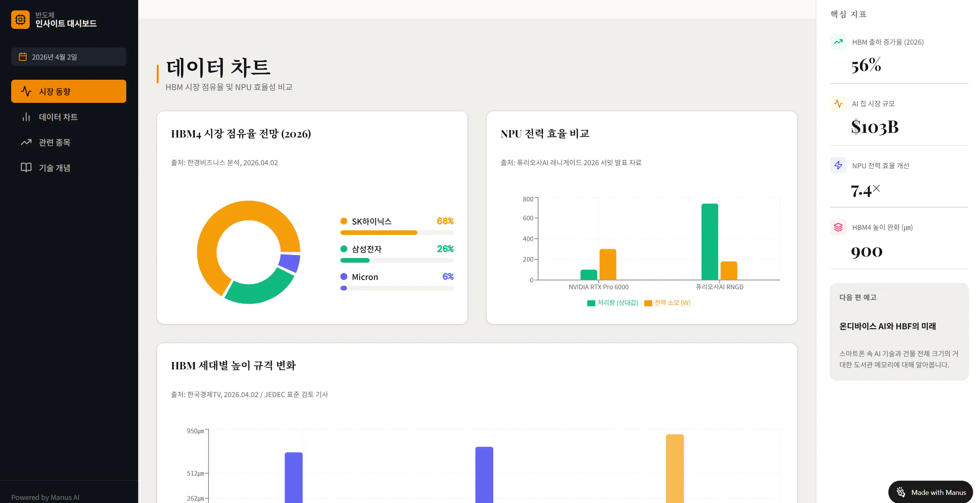Click the 900 metric value
The height and width of the screenshot is (503, 980).
[866, 252]
